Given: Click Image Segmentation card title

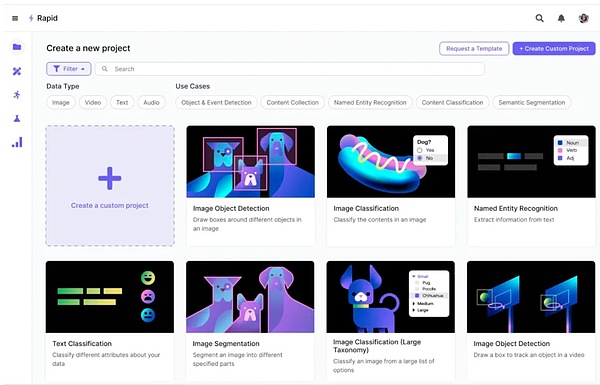Looking at the screenshot, I should coord(226,344).
